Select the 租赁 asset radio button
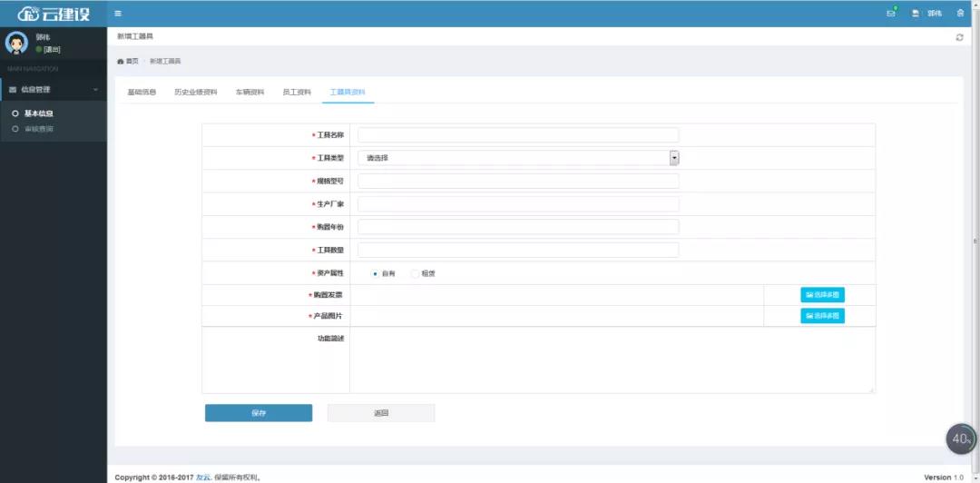 pos(416,273)
